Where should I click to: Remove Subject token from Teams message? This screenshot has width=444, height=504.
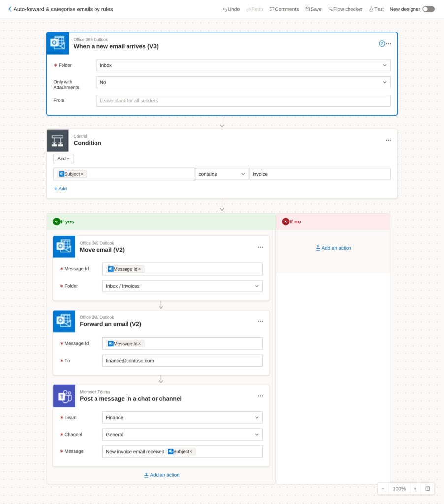click(191, 452)
